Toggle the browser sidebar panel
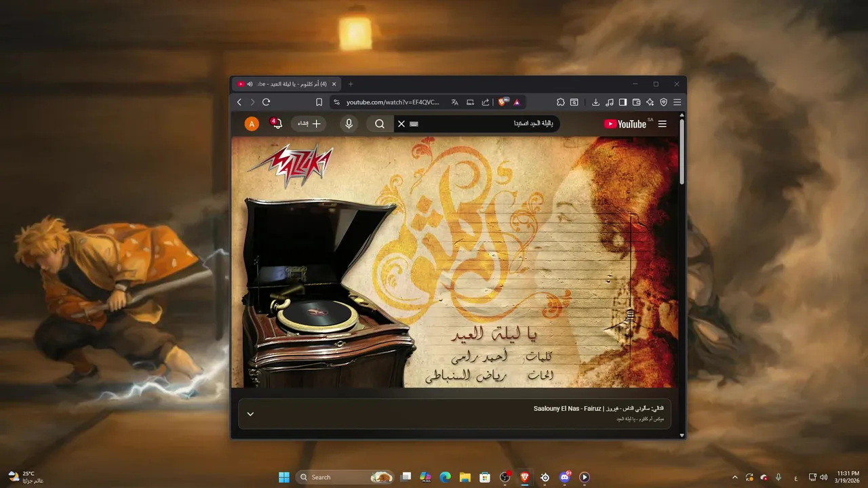Screen dimensions: 868x488 tap(623, 102)
